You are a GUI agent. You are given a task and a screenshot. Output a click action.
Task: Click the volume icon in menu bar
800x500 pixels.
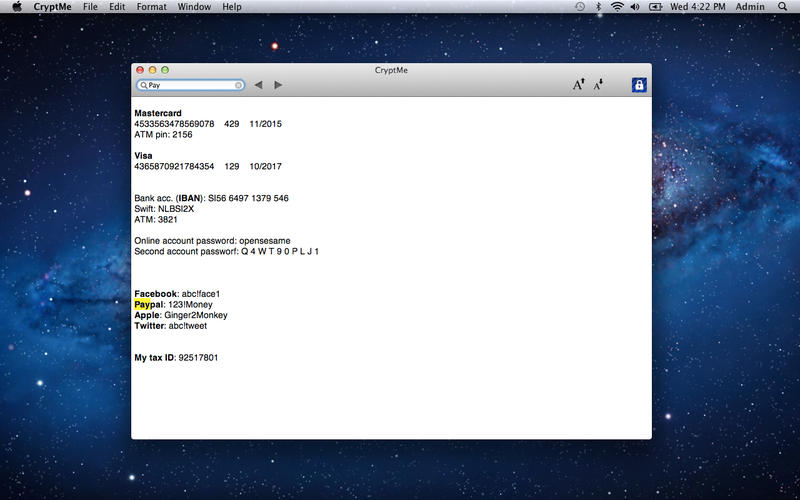point(636,7)
